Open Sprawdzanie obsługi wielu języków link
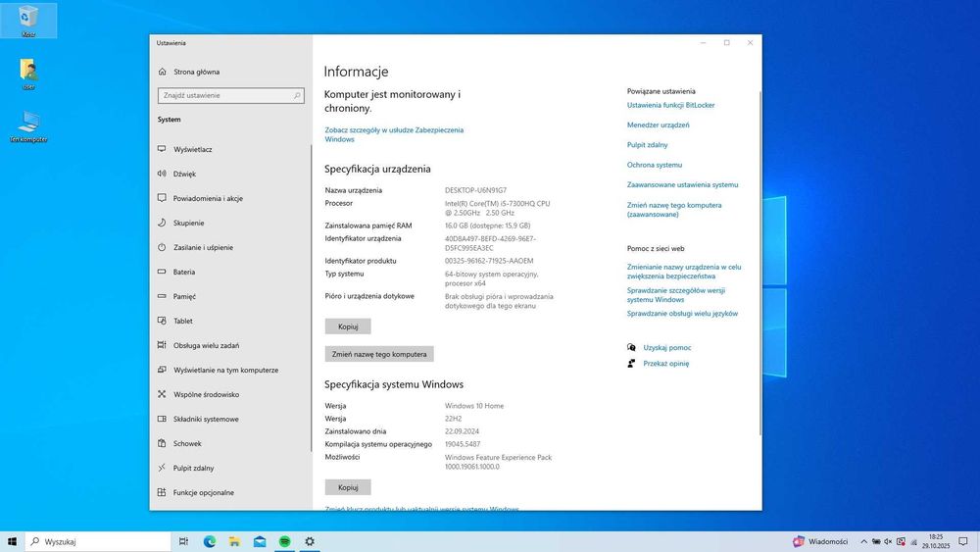The height and width of the screenshot is (552, 980). (x=682, y=314)
